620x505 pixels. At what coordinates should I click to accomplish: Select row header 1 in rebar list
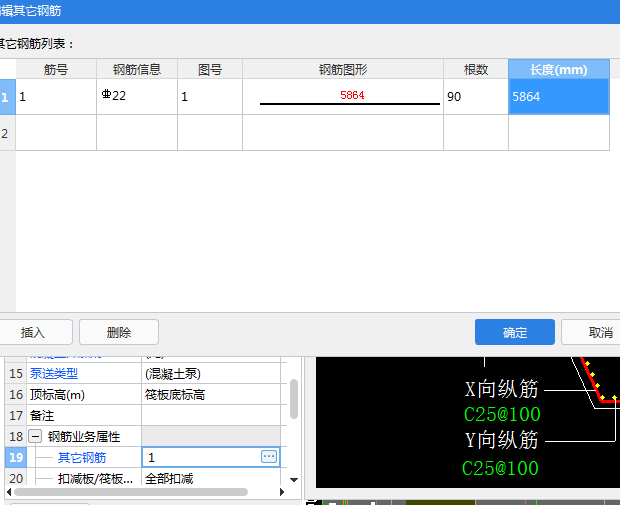click(x=8, y=97)
